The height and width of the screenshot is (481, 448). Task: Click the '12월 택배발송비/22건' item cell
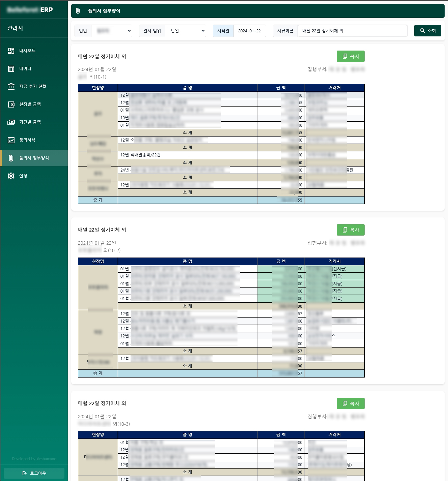click(x=187, y=155)
